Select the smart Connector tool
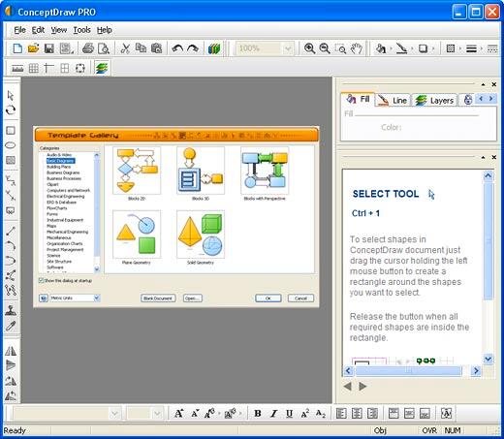The width and height of the screenshot is (504, 439). click(x=11, y=180)
